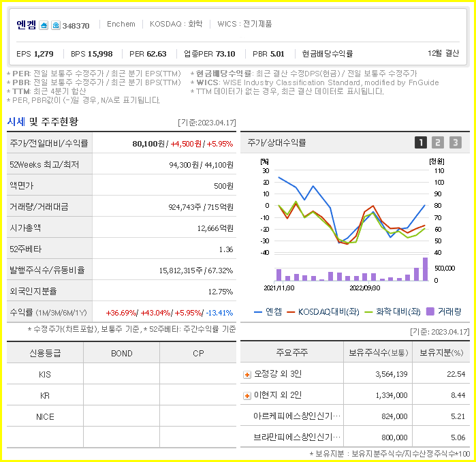
Task: Click the red KOSDAQ대비(좌) legend marker
Action: [x=291, y=312]
